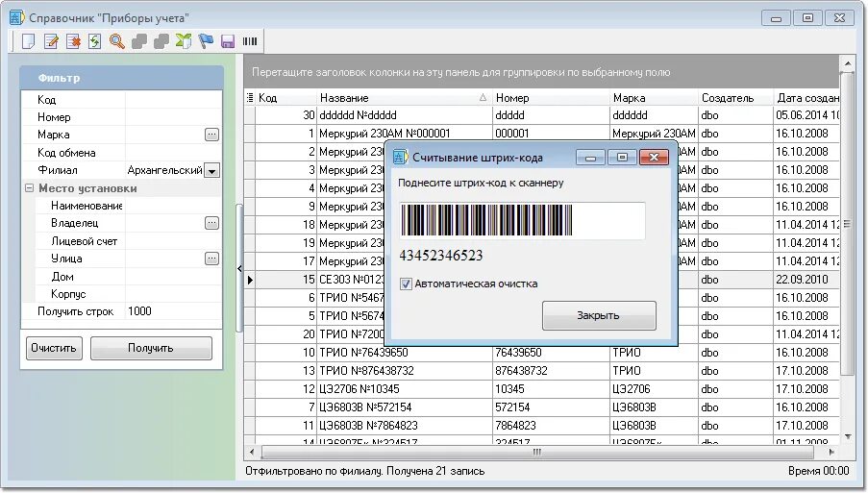Click the Код filter input field
The width and height of the screenshot is (868, 493).
(x=173, y=100)
